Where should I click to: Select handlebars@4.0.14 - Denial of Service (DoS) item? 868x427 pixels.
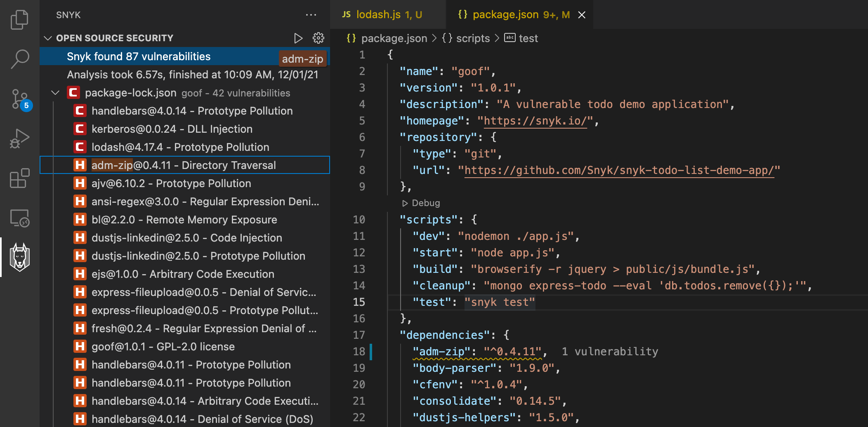coord(185,419)
